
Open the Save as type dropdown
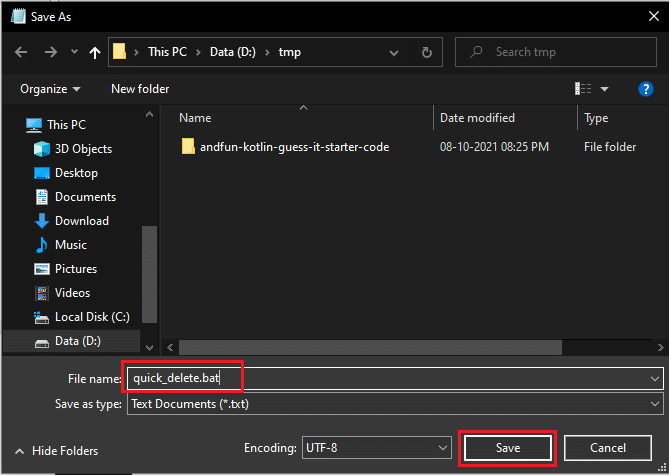click(x=655, y=404)
